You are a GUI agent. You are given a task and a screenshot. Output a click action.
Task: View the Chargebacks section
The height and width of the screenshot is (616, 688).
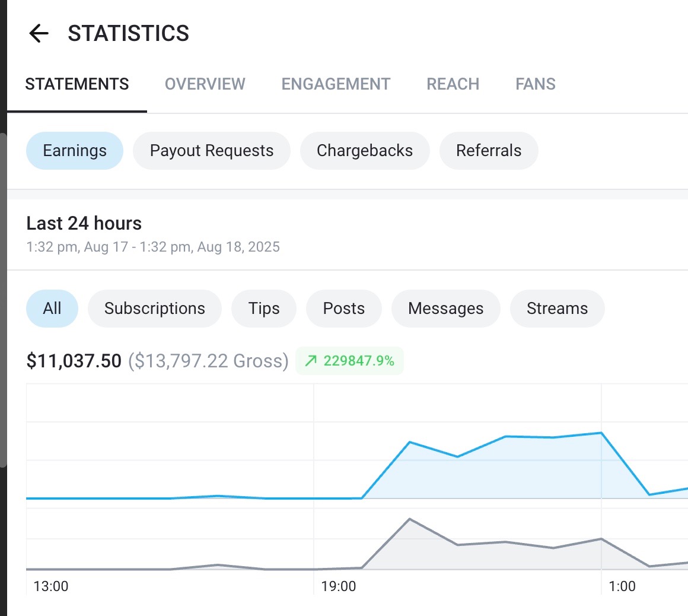pyautogui.click(x=365, y=151)
